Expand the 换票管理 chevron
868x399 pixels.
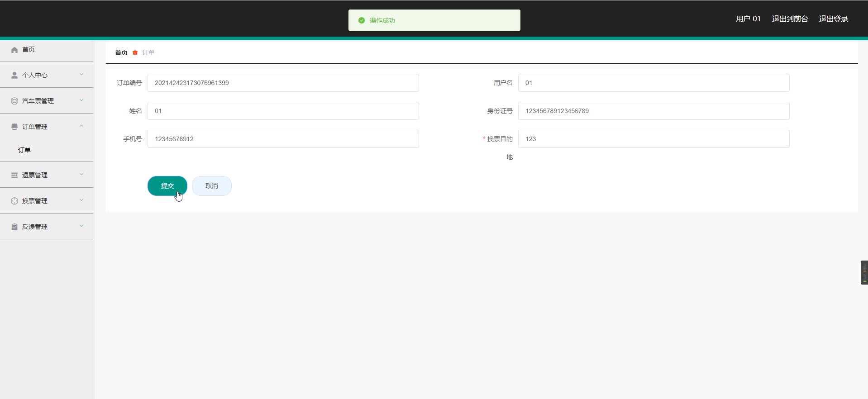coord(81,200)
